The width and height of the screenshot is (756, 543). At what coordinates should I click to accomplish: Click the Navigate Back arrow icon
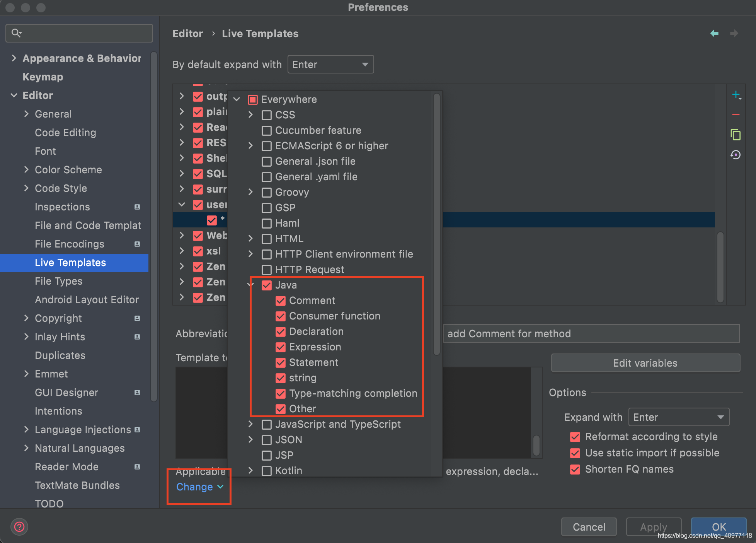coord(714,34)
